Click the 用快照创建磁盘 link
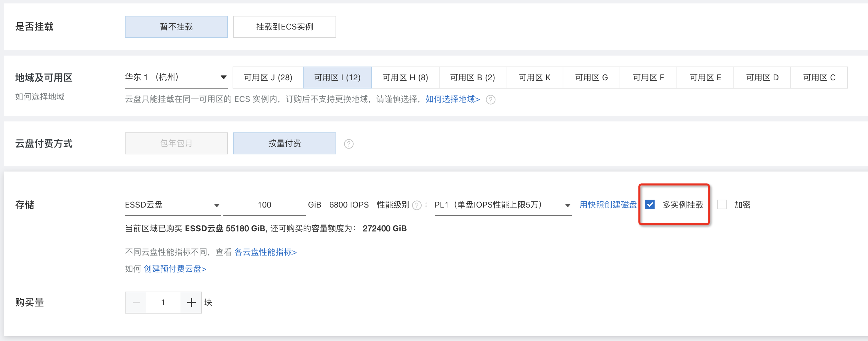 pos(608,204)
